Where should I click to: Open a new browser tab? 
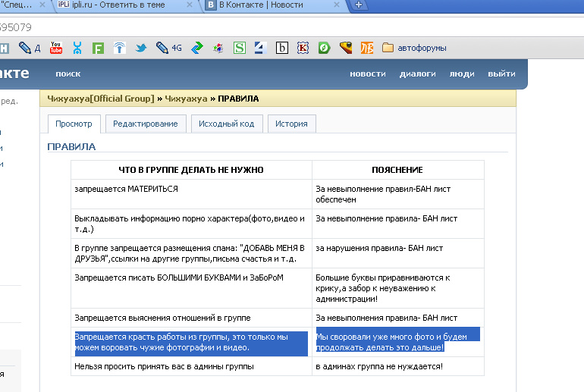[359, 5]
